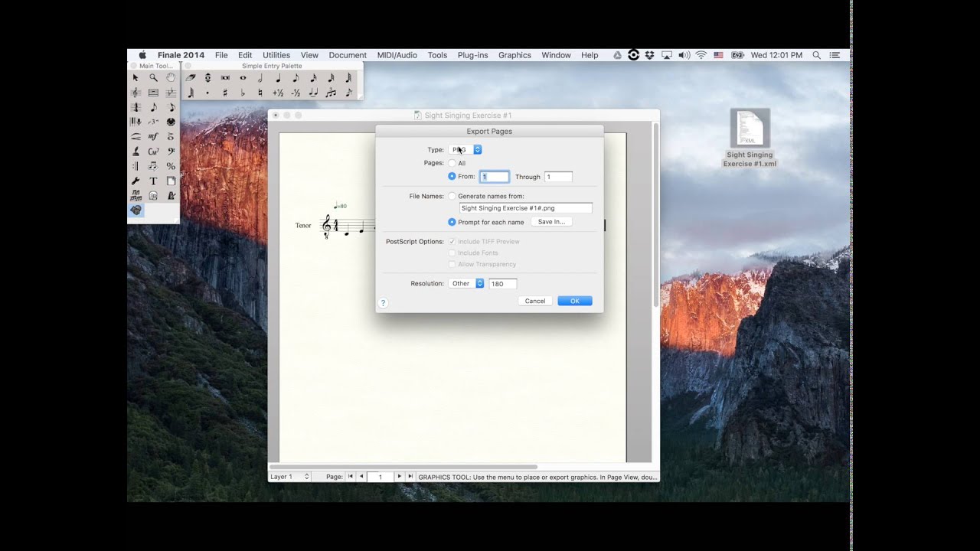Viewport: 980px width, 551px height.
Task: Select the Graphics tool at palette bottom
Action: coord(136,210)
